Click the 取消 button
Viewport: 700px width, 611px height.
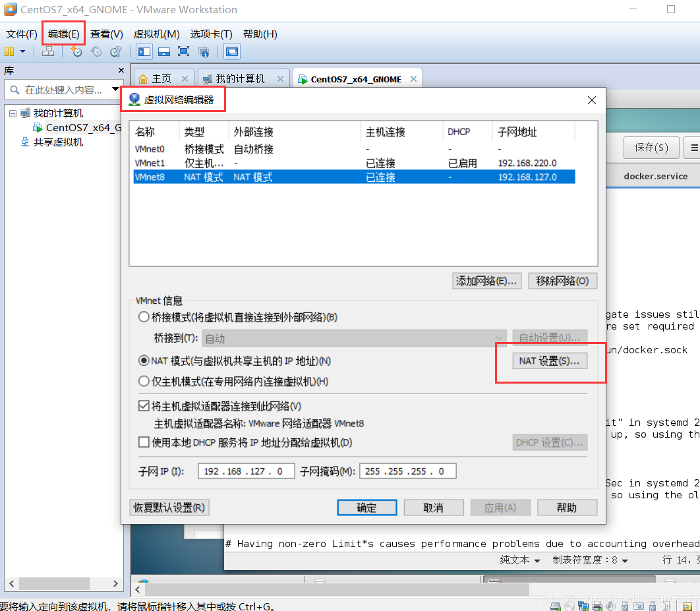(x=434, y=508)
